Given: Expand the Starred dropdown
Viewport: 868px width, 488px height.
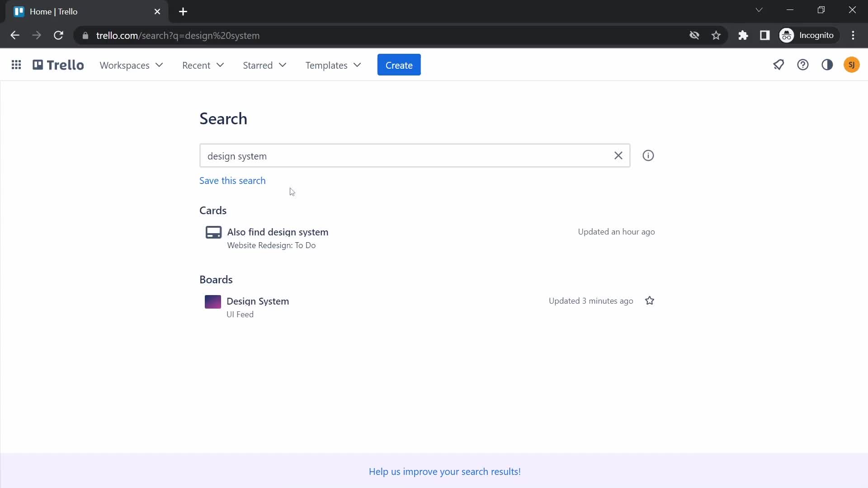Looking at the screenshot, I should point(264,65).
